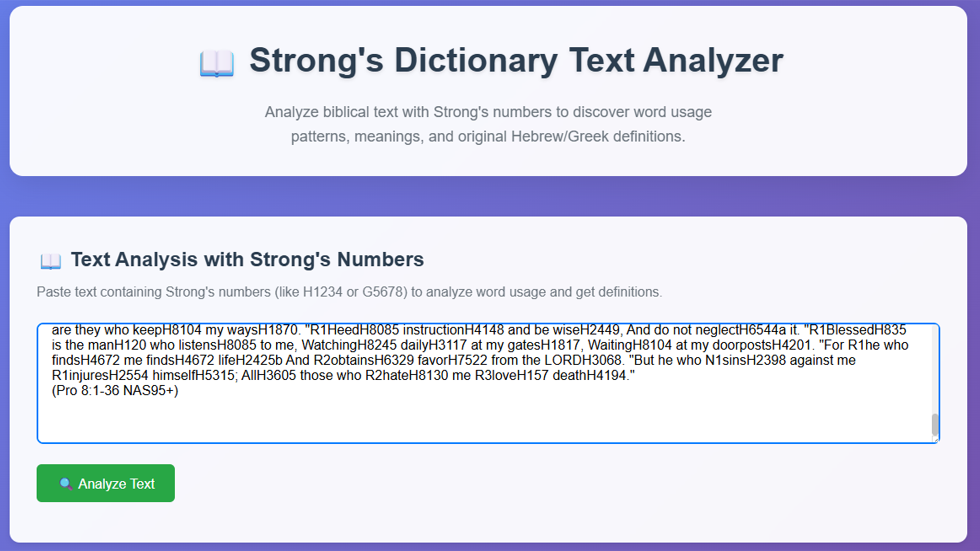Place cursor on "(Pro 8:1-36 NAS95+)" reference
Viewport: 980px width, 551px height.
[115, 391]
